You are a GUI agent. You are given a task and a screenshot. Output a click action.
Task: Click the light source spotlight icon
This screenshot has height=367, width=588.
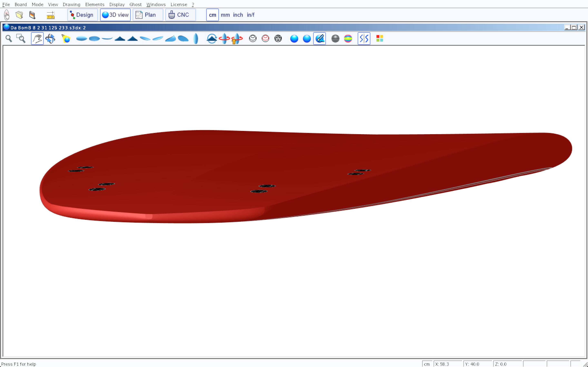click(x=66, y=39)
